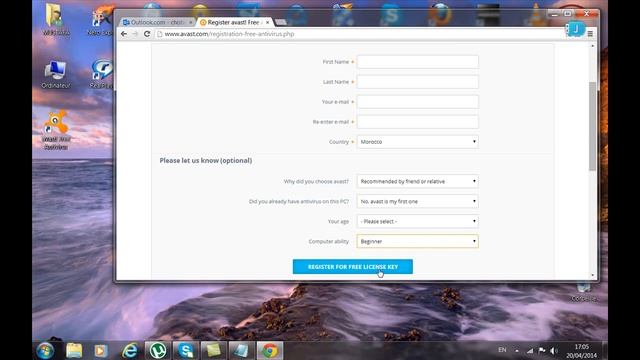Open the Your age dropdown
Image resolution: width=640 pixels, height=360 pixels.
coord(418,221)
